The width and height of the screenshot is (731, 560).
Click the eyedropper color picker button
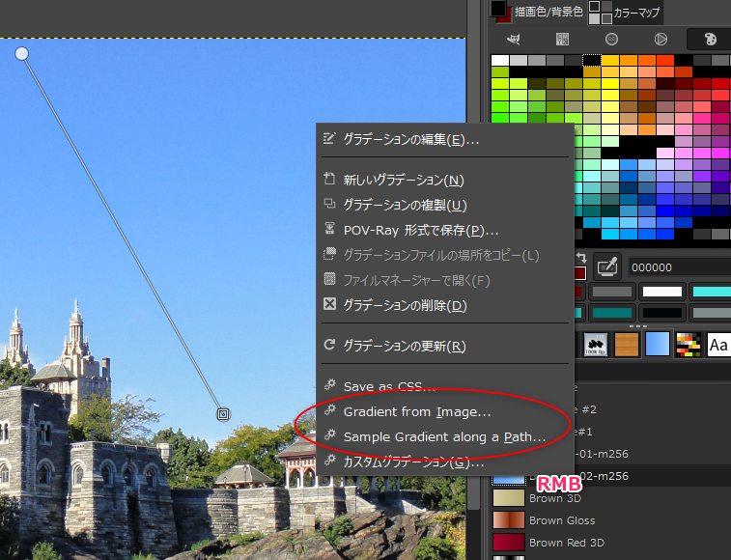click(606, 266)
